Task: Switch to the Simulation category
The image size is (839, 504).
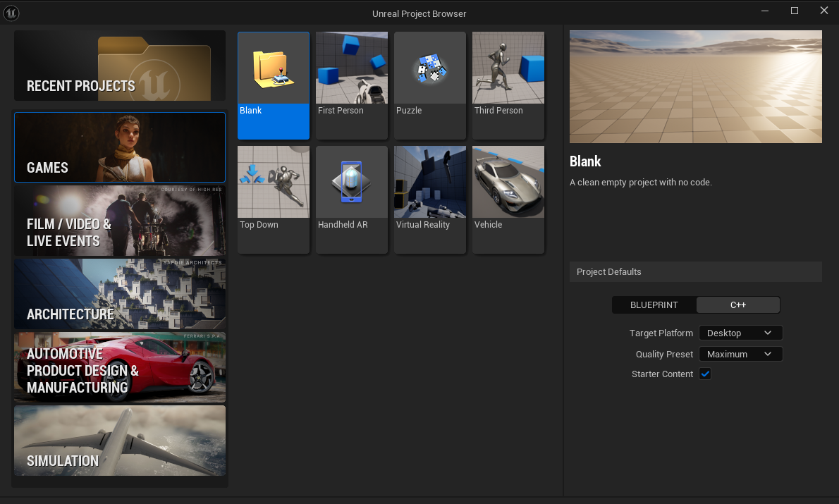Action: click(x=120, y=441)
